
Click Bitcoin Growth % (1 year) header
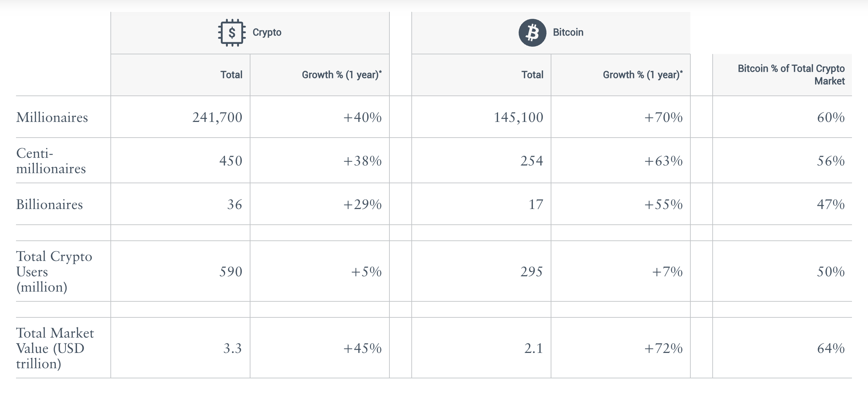click(x=642, y=75)
